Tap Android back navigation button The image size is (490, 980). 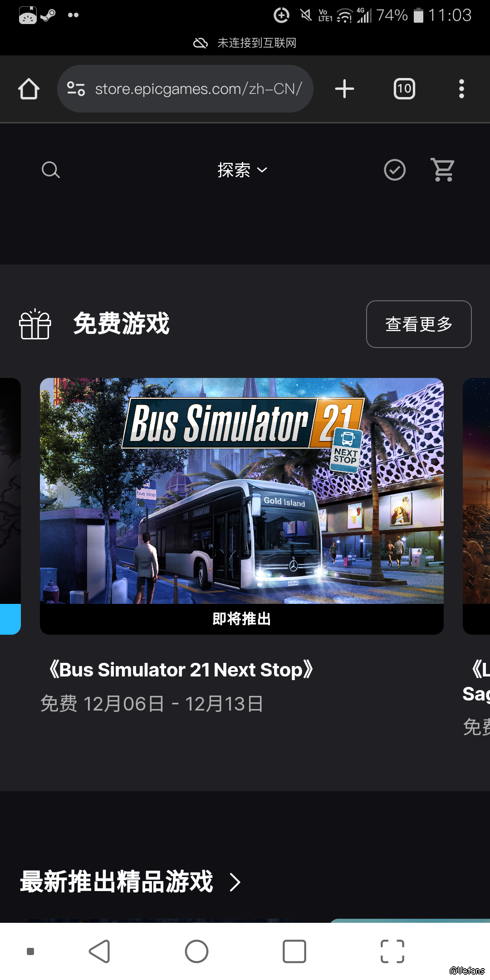99,951
